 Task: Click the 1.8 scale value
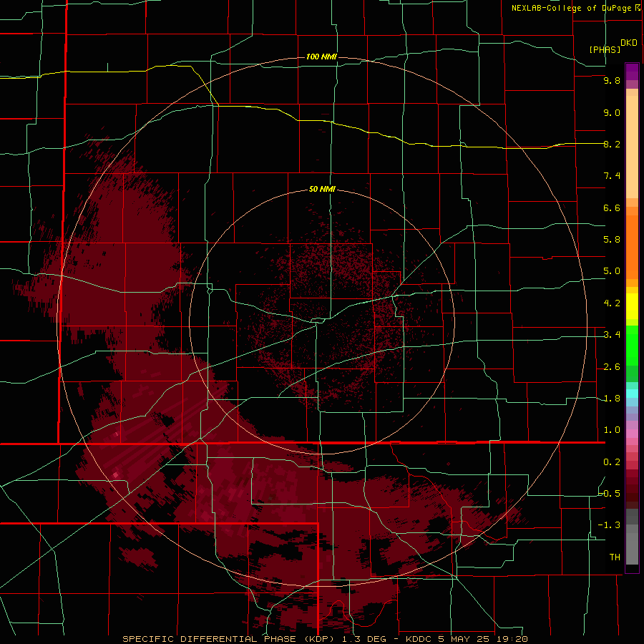(612, 399)
